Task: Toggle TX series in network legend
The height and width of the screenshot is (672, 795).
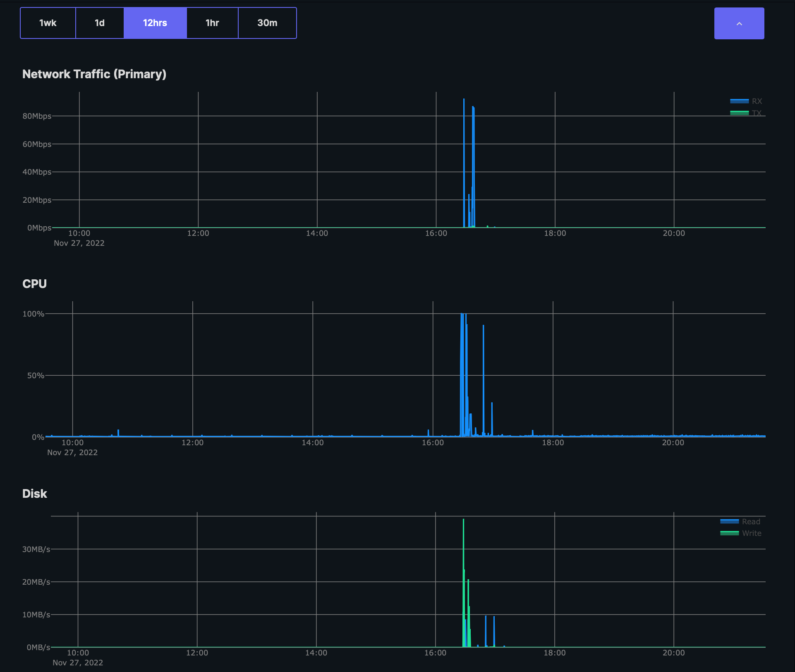Action: click(757, 113)
